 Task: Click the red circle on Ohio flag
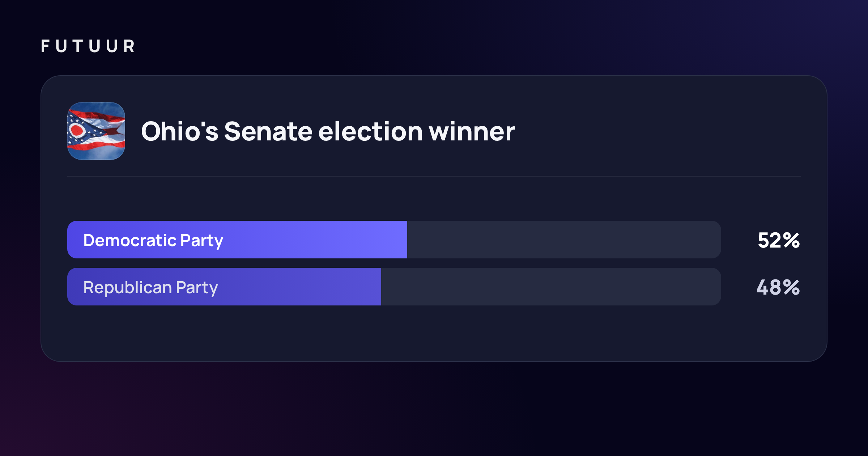77,130
